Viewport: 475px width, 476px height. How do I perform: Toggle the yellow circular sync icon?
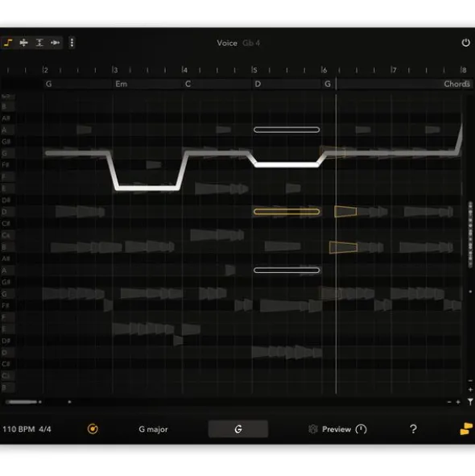(x=93, y=429)
